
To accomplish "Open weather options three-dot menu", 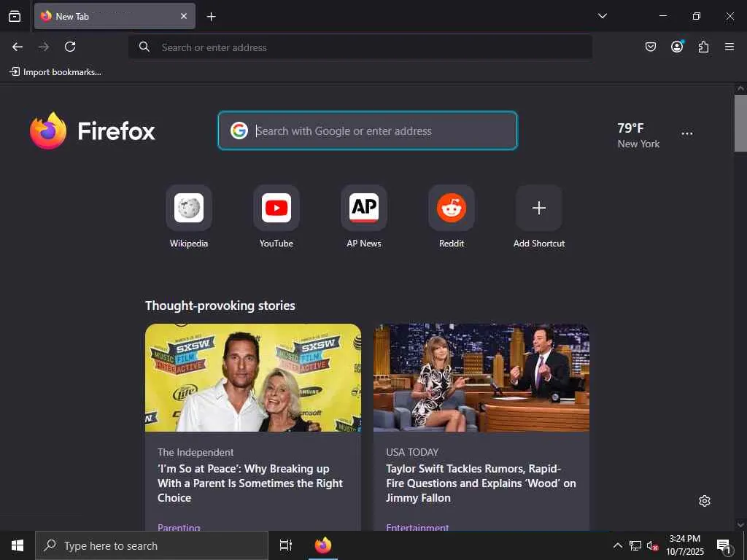I will pyautogui.click(x=687, y=134).
